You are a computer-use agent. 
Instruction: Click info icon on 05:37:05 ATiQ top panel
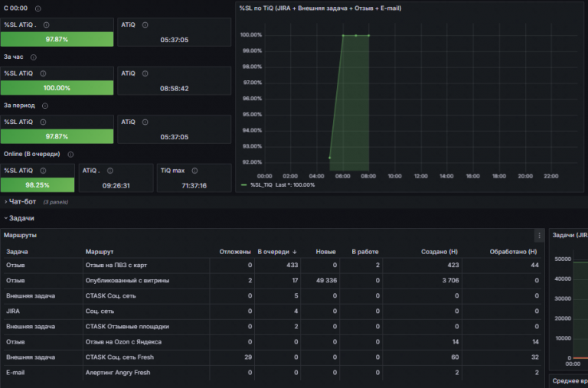point(145,24)
